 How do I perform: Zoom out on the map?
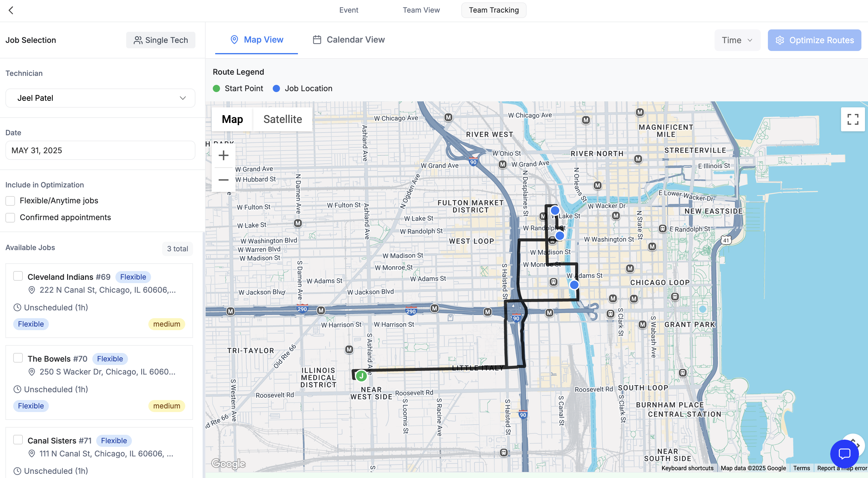pyautogui.click(x=223, y=180)
